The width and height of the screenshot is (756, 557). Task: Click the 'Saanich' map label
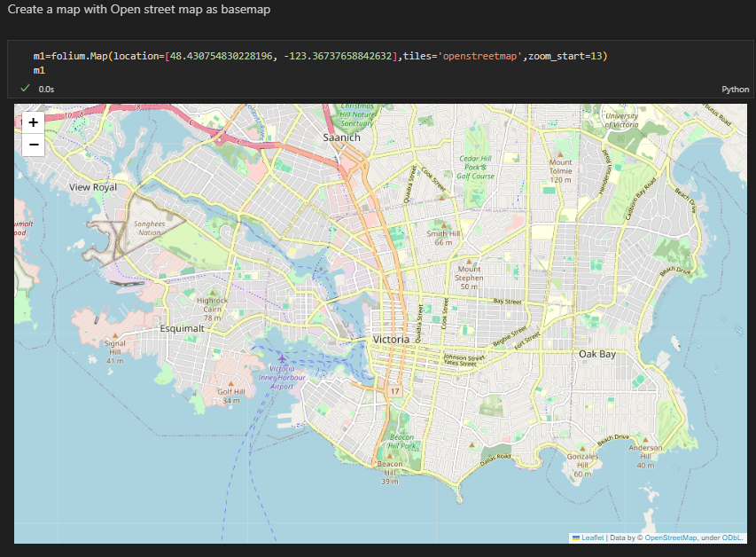click(342, 137)
